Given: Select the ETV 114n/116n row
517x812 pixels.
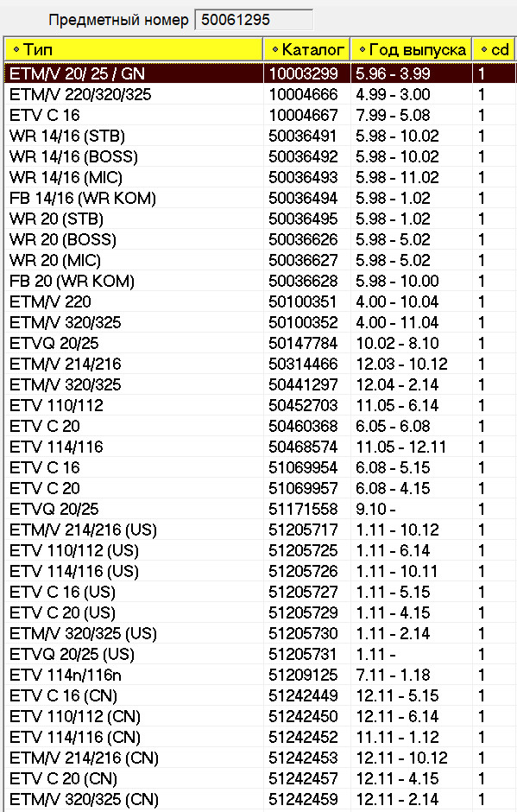Looking at the screenshot, I should coord(261,675).
